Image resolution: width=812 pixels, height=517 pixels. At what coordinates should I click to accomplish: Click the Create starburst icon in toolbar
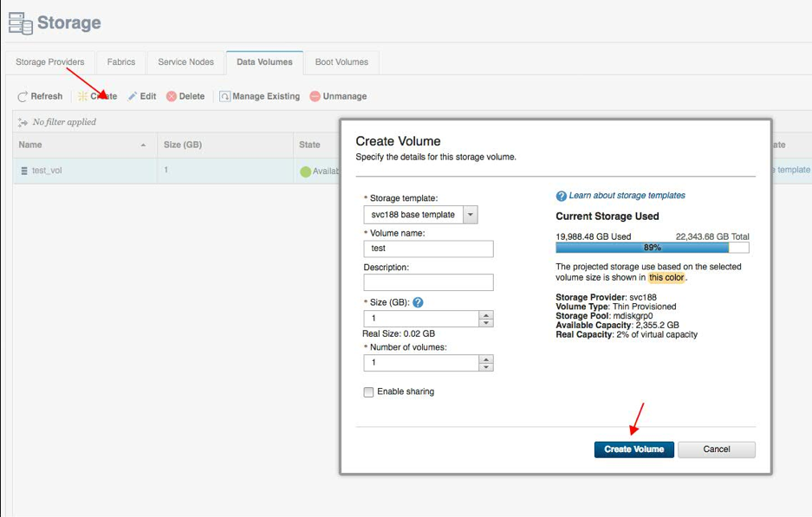click(82, 96)
